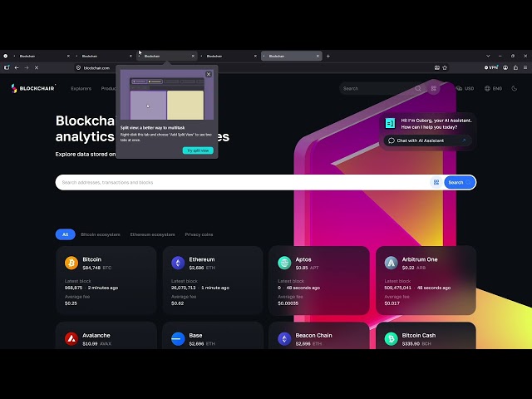Click Ethereum latest block 26,070,713
Screen dimensions: 532x399
(183, 288)
